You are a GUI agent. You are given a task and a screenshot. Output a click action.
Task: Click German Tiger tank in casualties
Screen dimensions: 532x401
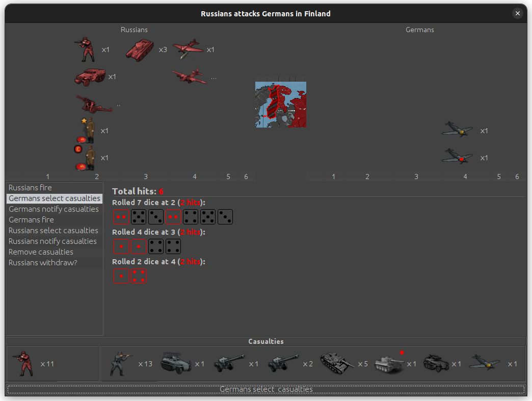pos(388,364)
